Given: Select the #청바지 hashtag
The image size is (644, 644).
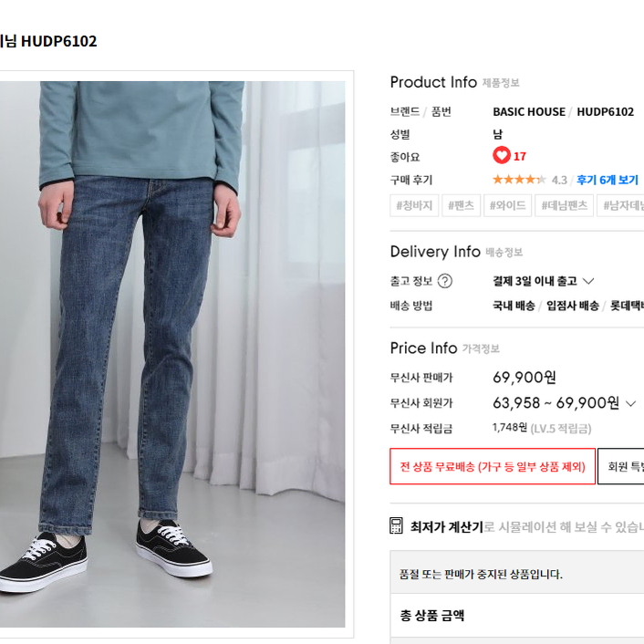Looking at the screenshot, I should (x=414, y=205).
